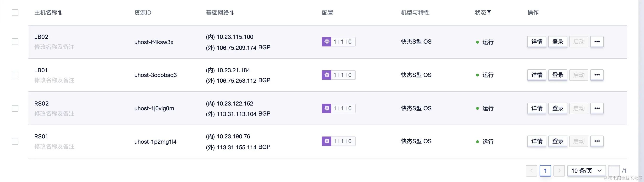
Task: Go to previous page arrow
Action: (531, 171)
